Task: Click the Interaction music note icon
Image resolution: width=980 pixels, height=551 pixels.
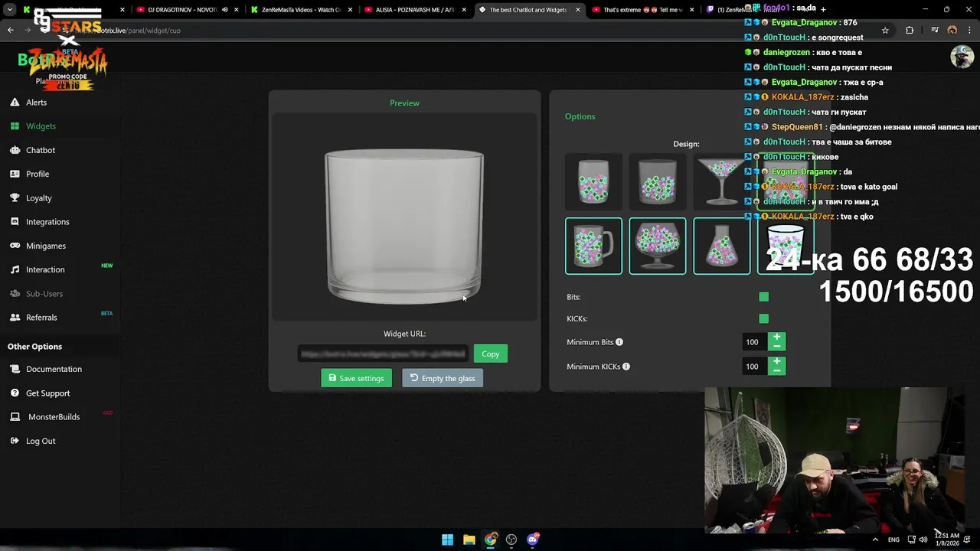Action: (15, 269)
